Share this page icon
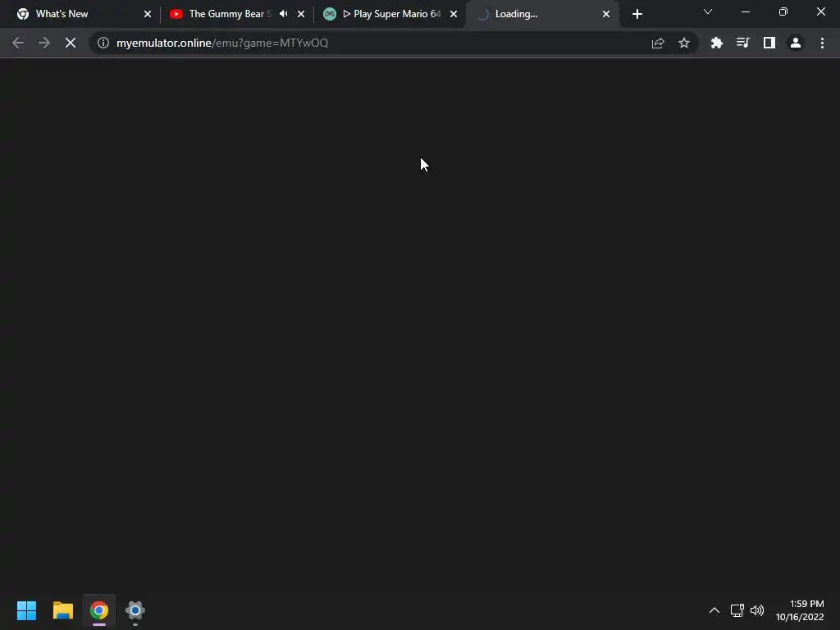This screenshot has height=630, width=840. tap(658, 43)
